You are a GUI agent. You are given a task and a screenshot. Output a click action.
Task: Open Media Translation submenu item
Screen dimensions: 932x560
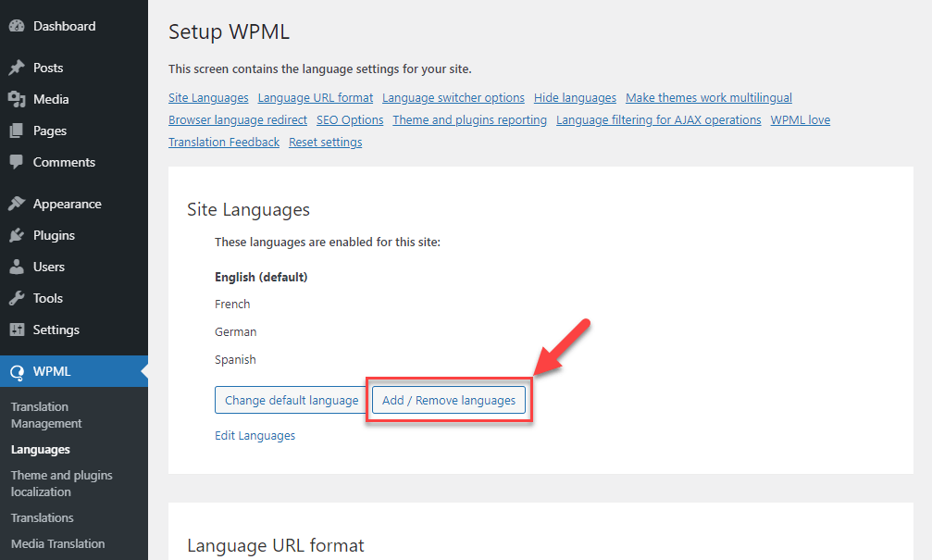tap(57, 544)
